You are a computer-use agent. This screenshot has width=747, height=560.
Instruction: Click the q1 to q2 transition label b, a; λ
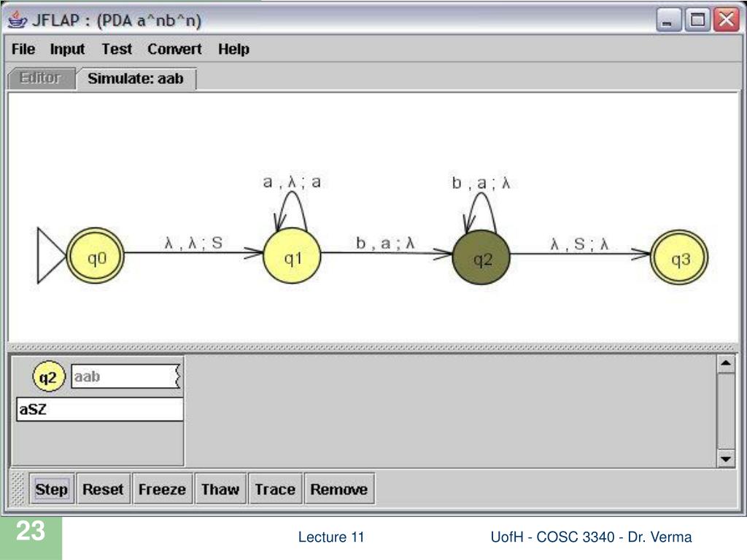point(385,244)
